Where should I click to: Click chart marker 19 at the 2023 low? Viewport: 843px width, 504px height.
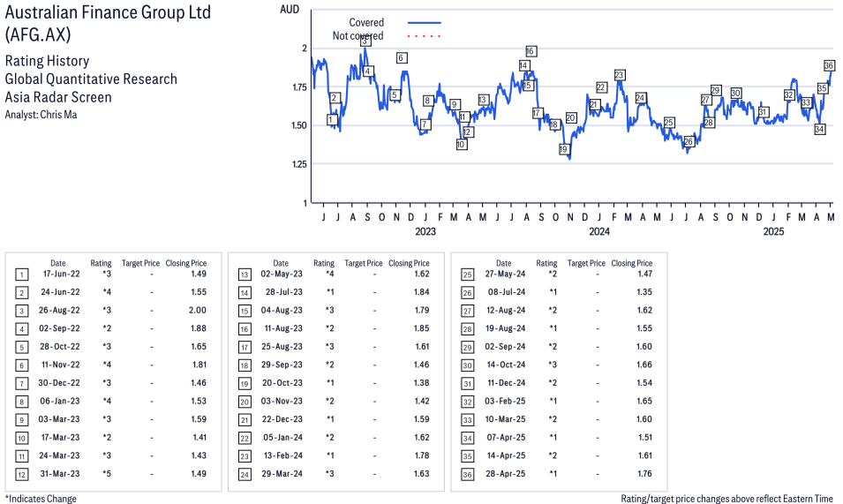coord(563,149)
